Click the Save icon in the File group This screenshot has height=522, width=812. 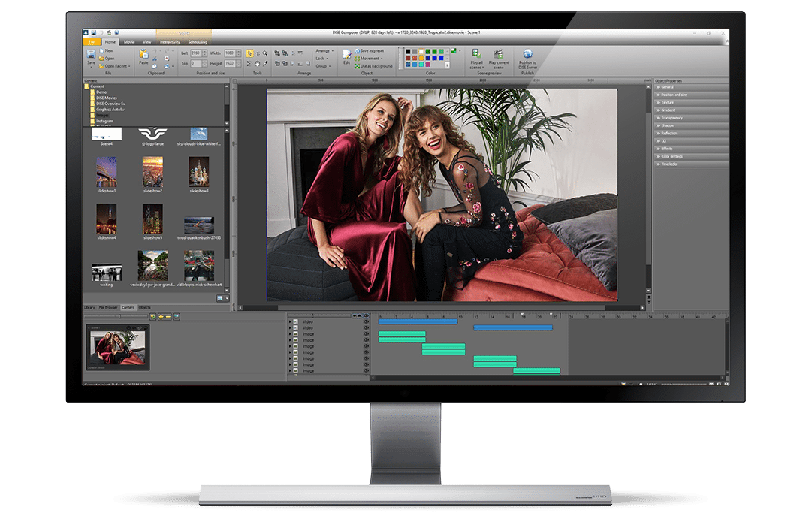click(x=89, y=55)
